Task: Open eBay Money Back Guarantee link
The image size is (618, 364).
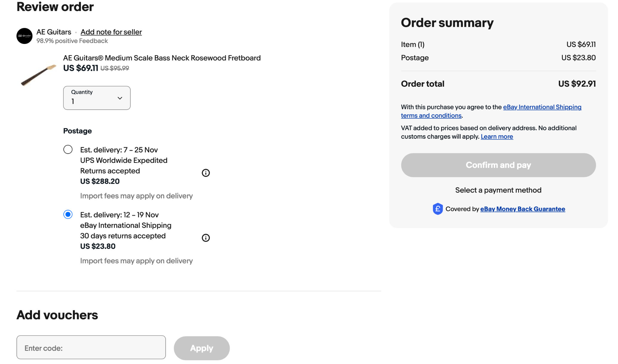Action: tap(522, 209)
